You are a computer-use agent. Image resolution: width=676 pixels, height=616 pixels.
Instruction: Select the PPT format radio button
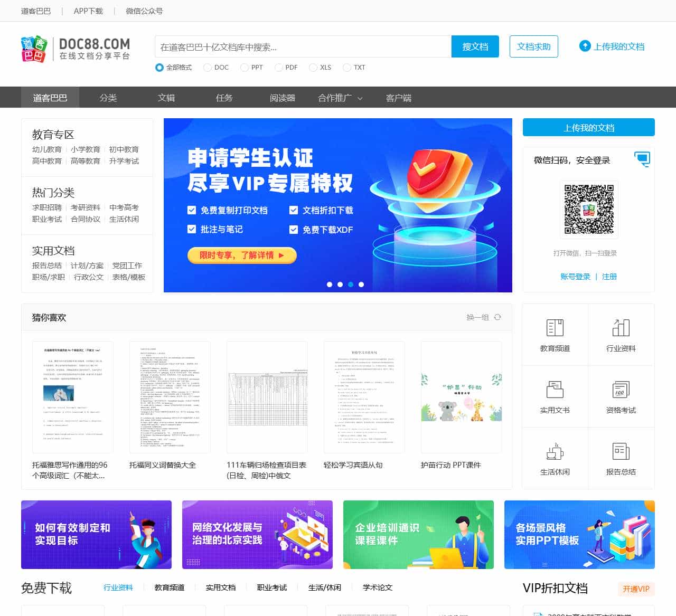coord(244,68)
